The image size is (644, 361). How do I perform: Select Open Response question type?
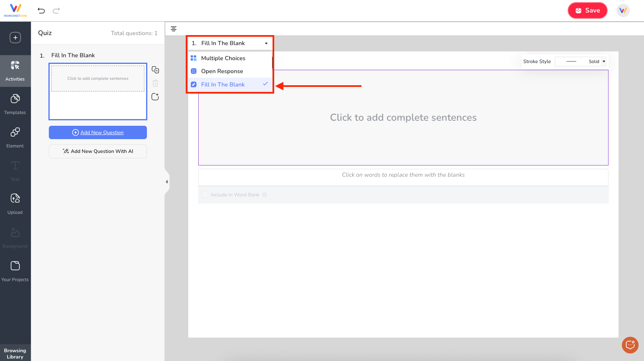(222, 71)
